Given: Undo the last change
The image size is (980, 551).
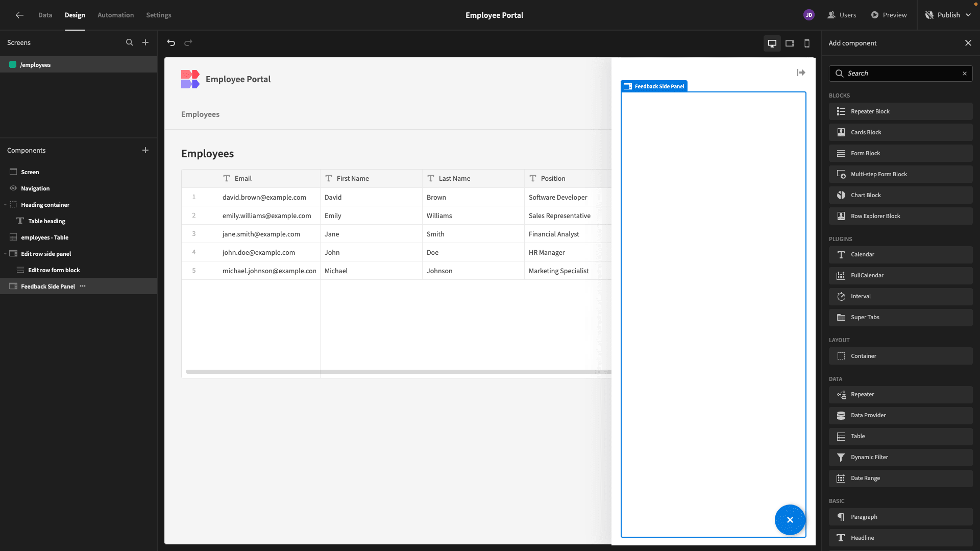Looking at the screenshot, I should [x=171, y=43].
